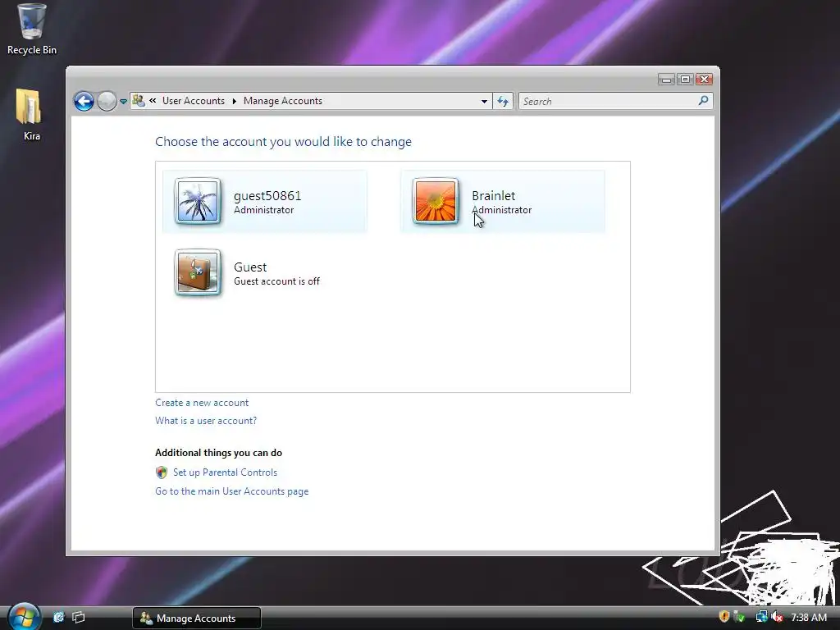This screenshot has height=630, width=840.
Task: Open Set up Parental Controls
Action: 225,472
